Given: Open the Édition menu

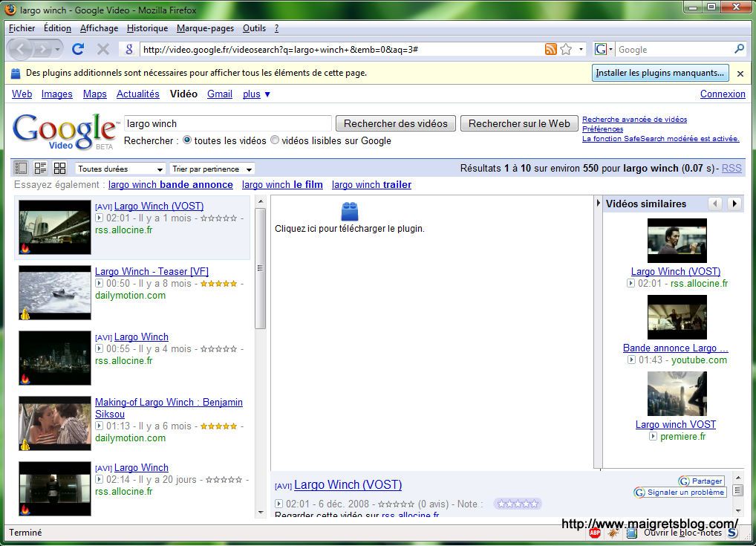Looking at the screenshot, I should click(57, 28).
